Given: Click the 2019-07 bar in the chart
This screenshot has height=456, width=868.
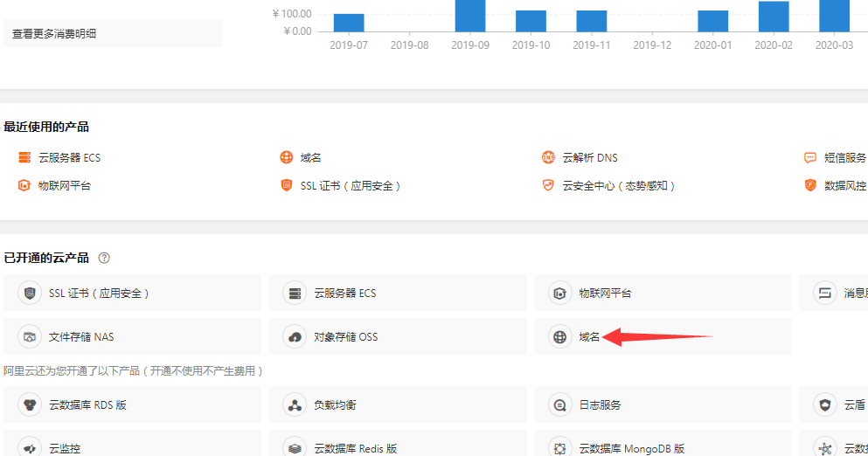Looking at the screenshot, I should click(x=349, y=23).
